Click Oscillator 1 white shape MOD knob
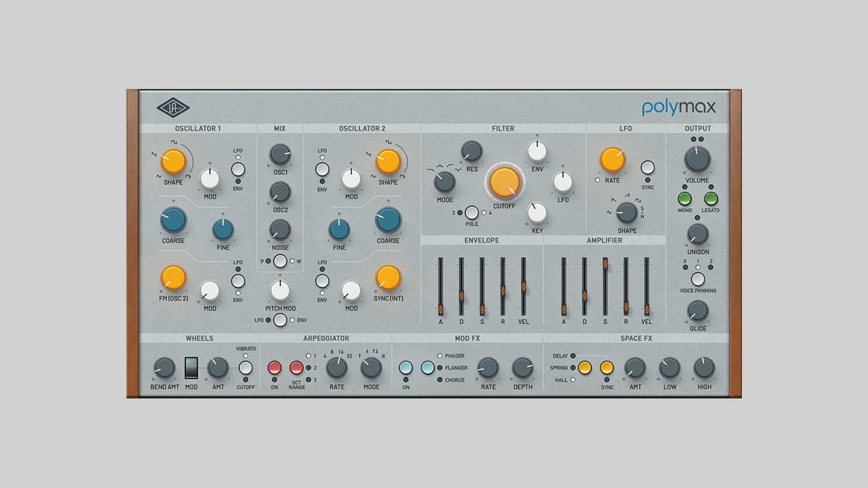Screen dimensions: 868x488 coord(210,179)
